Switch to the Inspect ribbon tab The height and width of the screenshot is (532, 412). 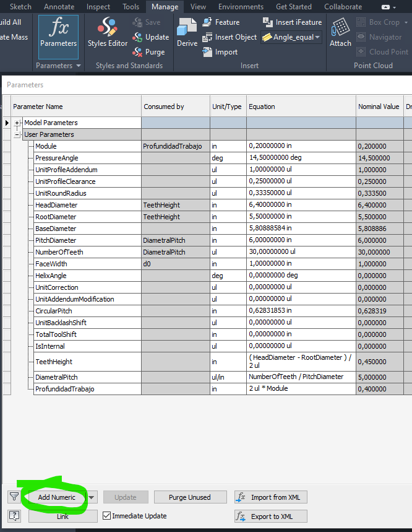click(98, 7)
